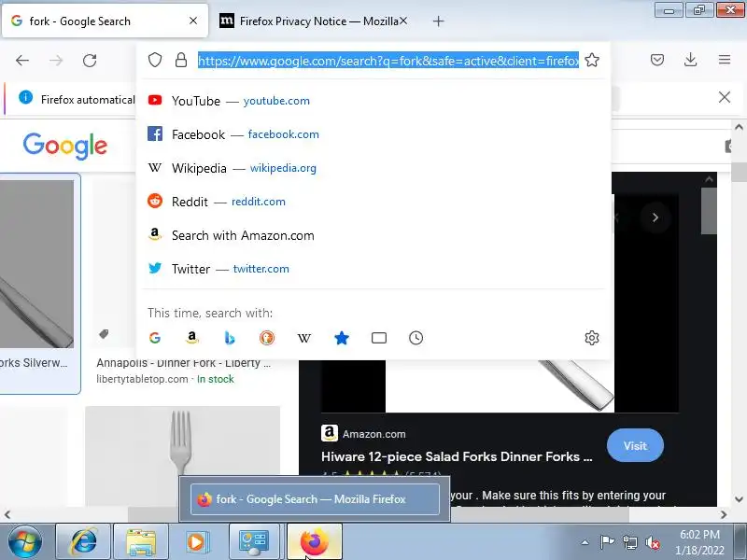Select the Reddit suggestion
Viewport: 747px width, 560px height.
pos(374,202)
